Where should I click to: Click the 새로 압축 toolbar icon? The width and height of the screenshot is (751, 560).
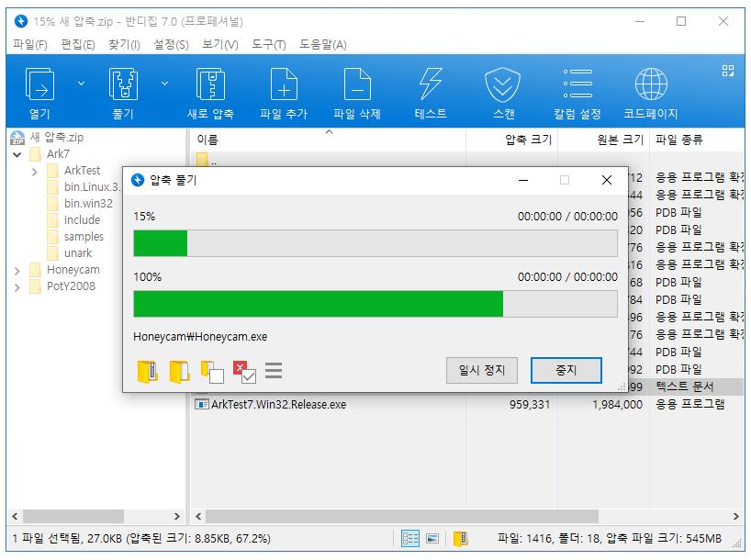click(210, 84)
